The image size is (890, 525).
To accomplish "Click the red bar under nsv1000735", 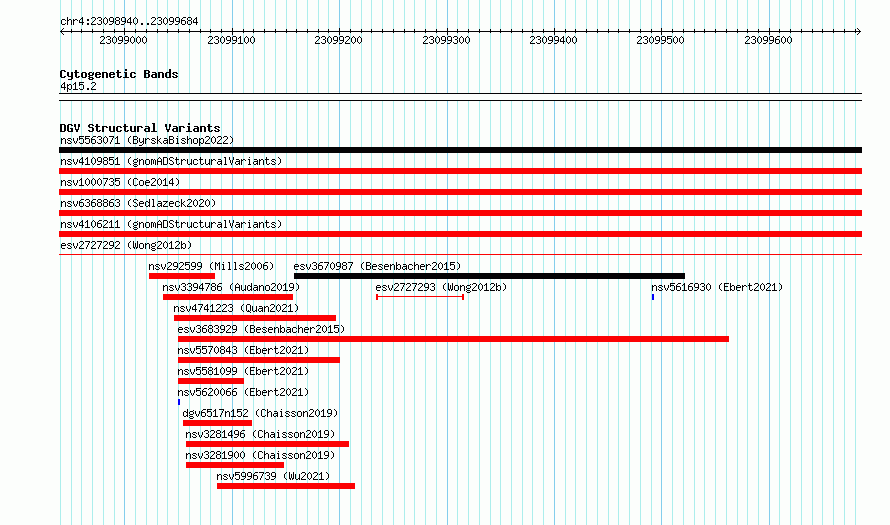I will tap(460, 192).
